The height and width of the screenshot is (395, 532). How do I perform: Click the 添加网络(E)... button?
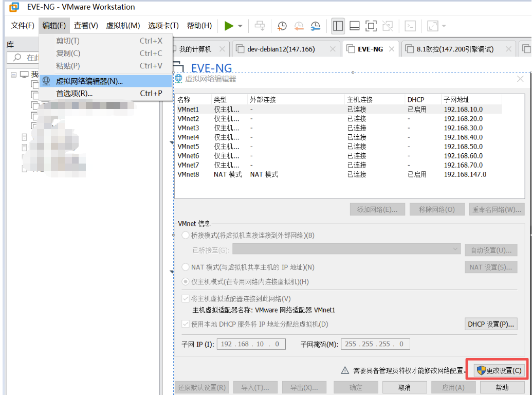(377, 209)
